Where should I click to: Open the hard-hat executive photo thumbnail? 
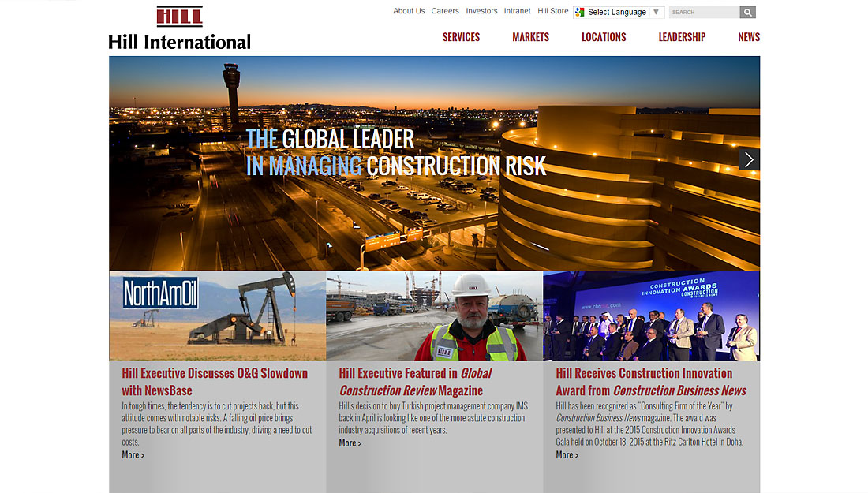[435, 316]
